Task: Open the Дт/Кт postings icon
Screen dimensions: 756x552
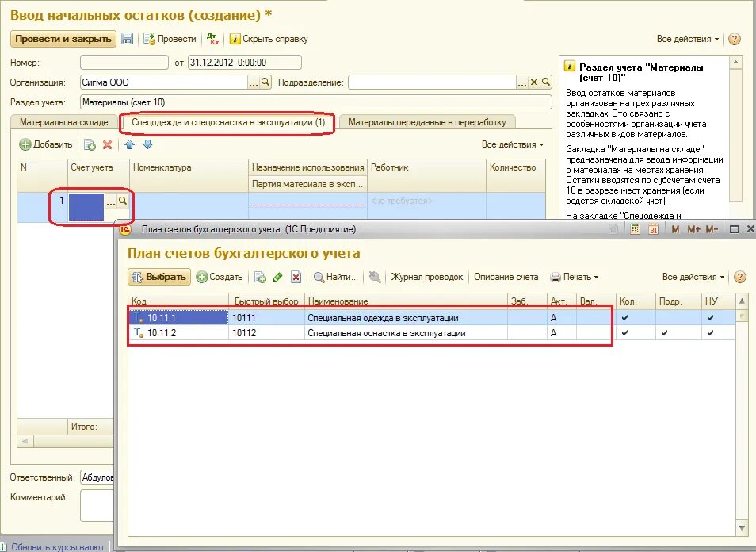Action: click(212, 39)
